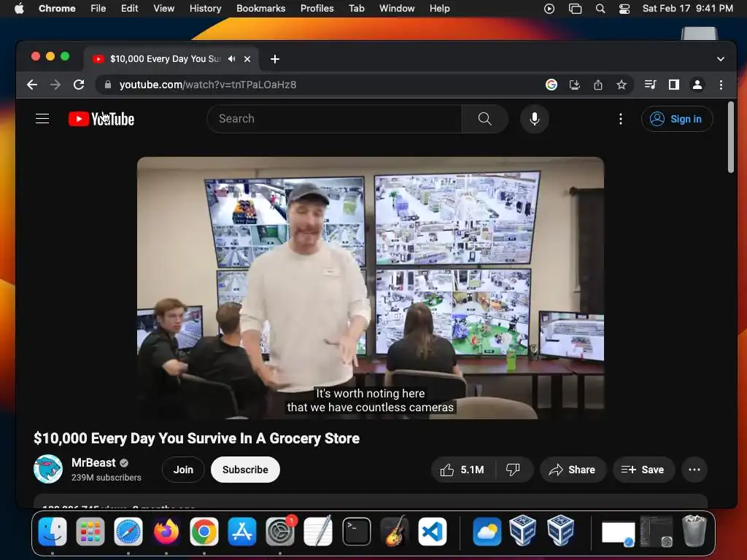Click the address bar URL
Screen dimensions: 747x560
[x=208, y=85]
